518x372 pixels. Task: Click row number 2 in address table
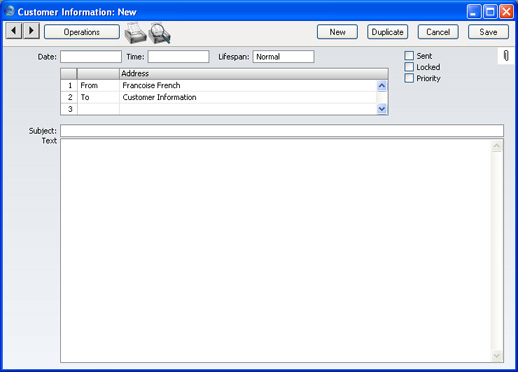pyautogui.click(x=69, y=97)
